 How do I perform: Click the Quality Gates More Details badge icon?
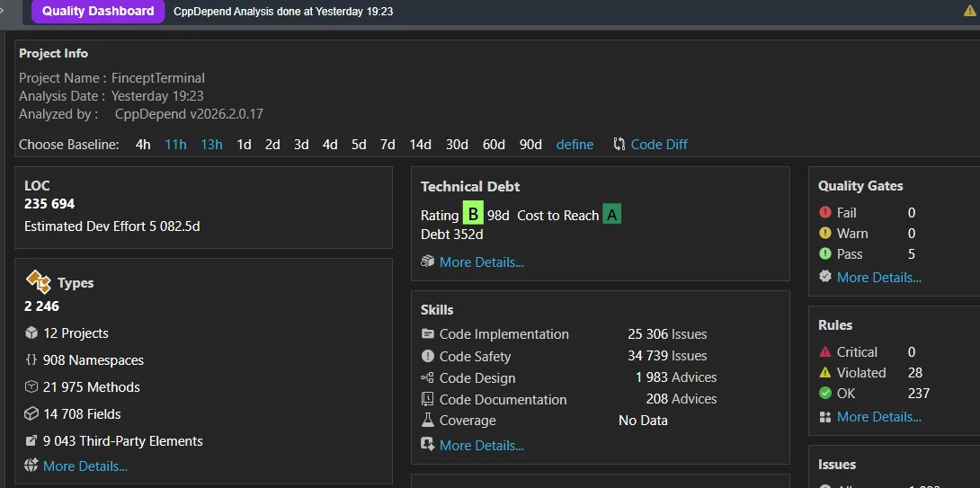pos(825,276)
